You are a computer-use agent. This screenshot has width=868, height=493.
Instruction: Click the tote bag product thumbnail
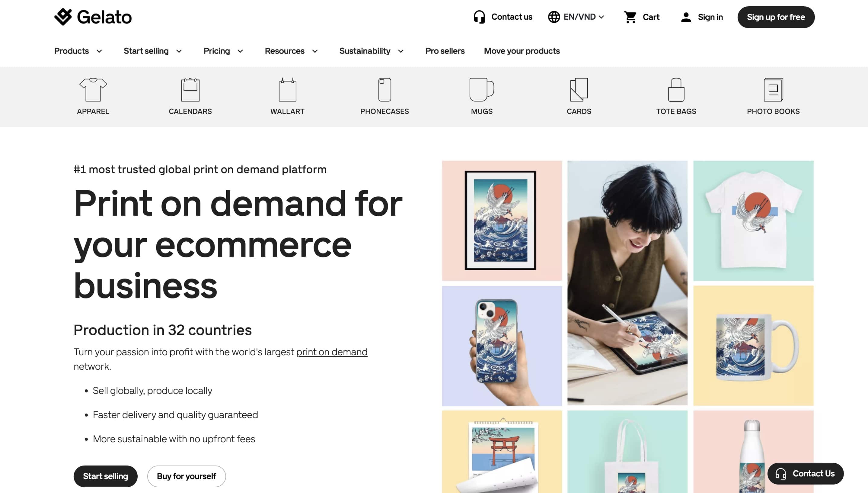[627, 452]
